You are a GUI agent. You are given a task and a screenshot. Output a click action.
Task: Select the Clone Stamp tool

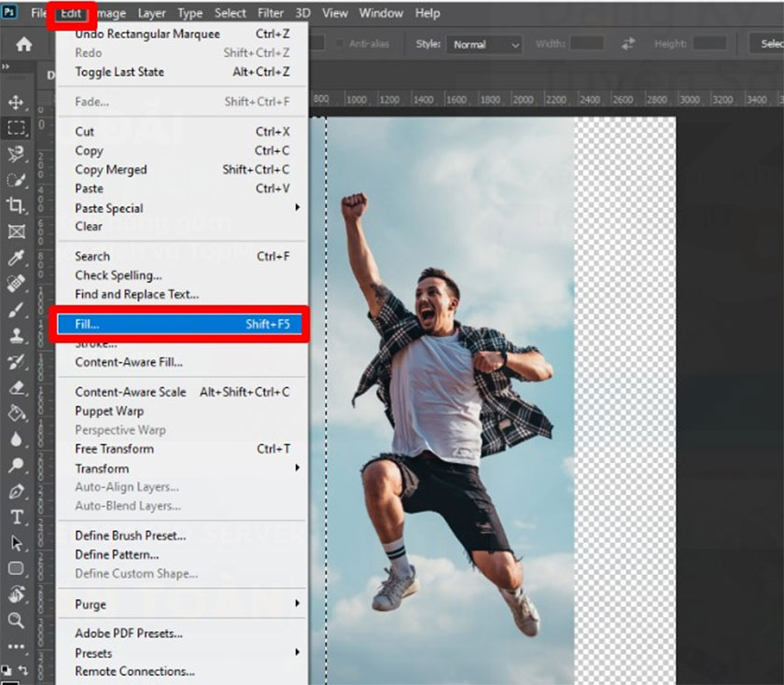tap(16, 335)
